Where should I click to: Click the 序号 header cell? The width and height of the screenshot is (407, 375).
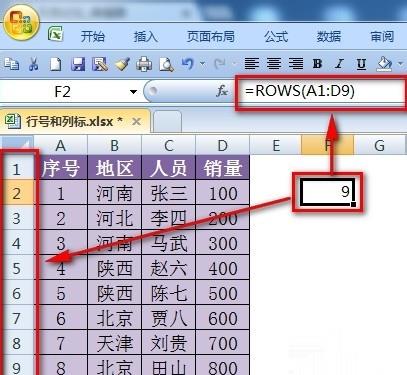[x=60, y=168]
